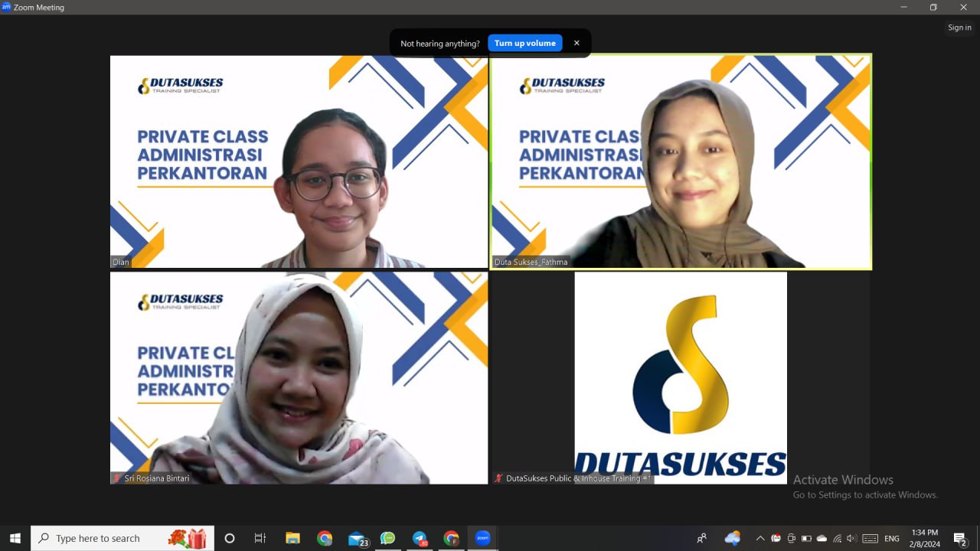Open Task View on the taskbar
The height and width of the screenshot is (551, 980).
pyautogui.click(x=260, y=538)
